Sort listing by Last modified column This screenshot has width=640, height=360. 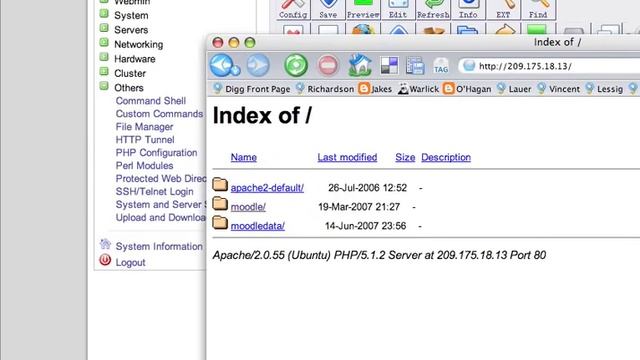347,157
